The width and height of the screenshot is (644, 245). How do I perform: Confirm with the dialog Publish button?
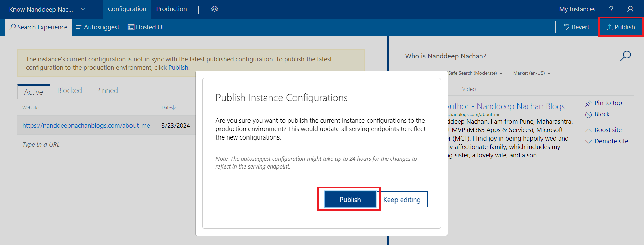coord(350,200)
